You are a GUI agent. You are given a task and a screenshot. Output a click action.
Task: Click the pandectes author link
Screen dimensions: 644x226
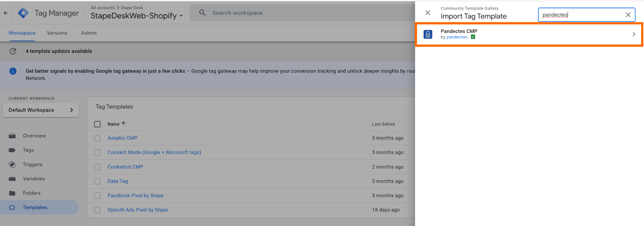[457, 37]
